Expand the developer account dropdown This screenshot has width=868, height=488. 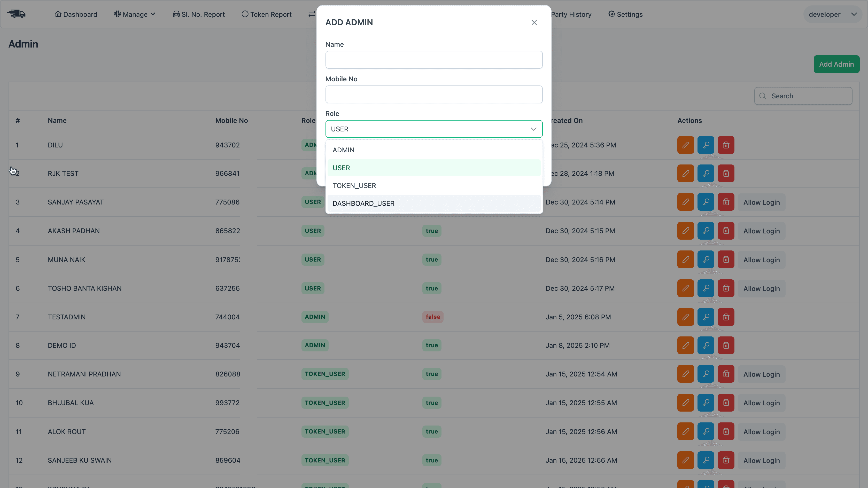tap(832, 14)
